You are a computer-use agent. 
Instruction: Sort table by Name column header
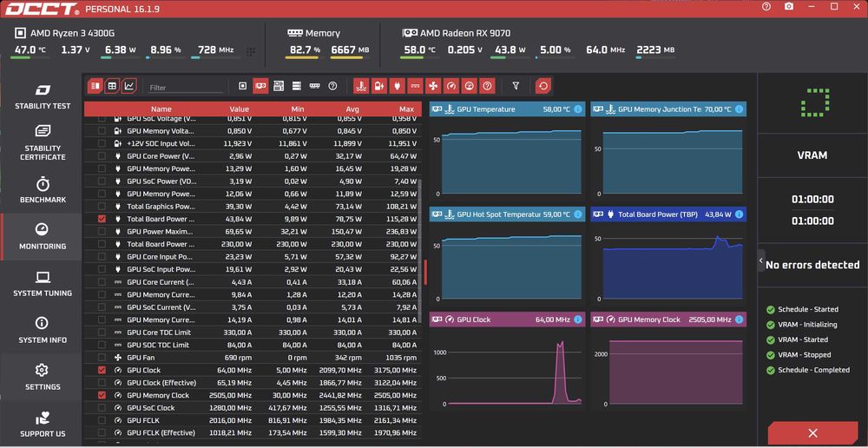[161, 109]
